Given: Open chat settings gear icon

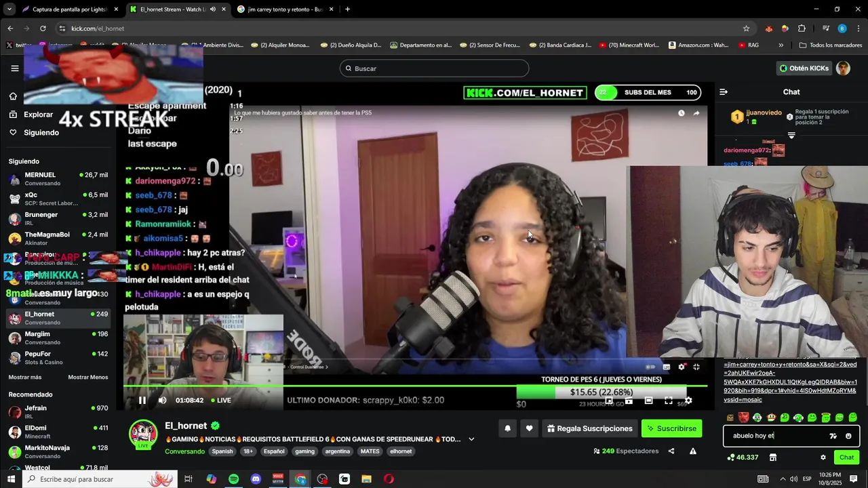Looking at the screenshot, I should tap(823, 457).
